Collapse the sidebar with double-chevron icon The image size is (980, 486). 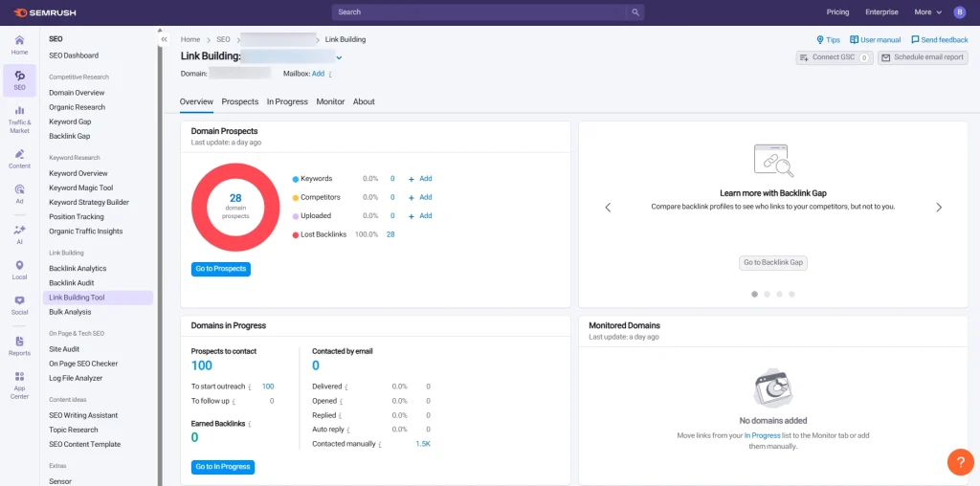point(164,39)
